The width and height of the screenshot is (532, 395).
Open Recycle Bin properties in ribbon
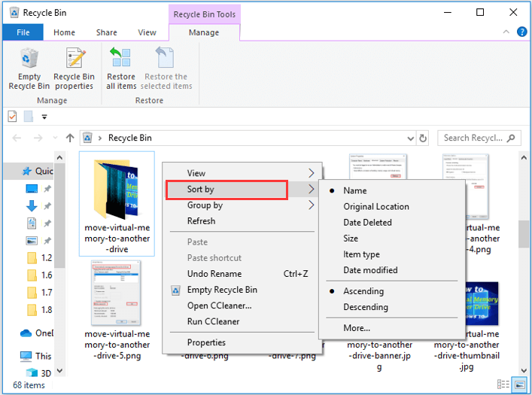click(74, 69)
